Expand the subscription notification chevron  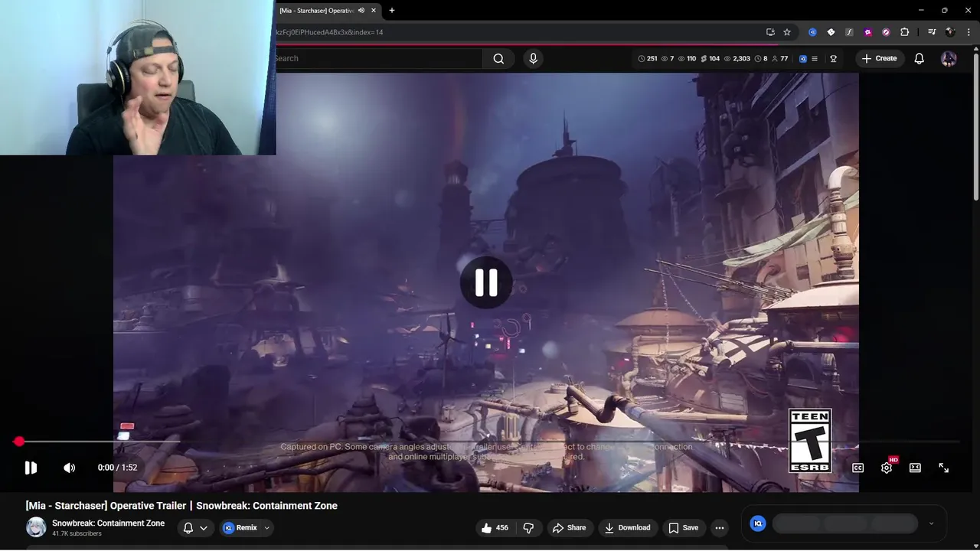[204, 528]
